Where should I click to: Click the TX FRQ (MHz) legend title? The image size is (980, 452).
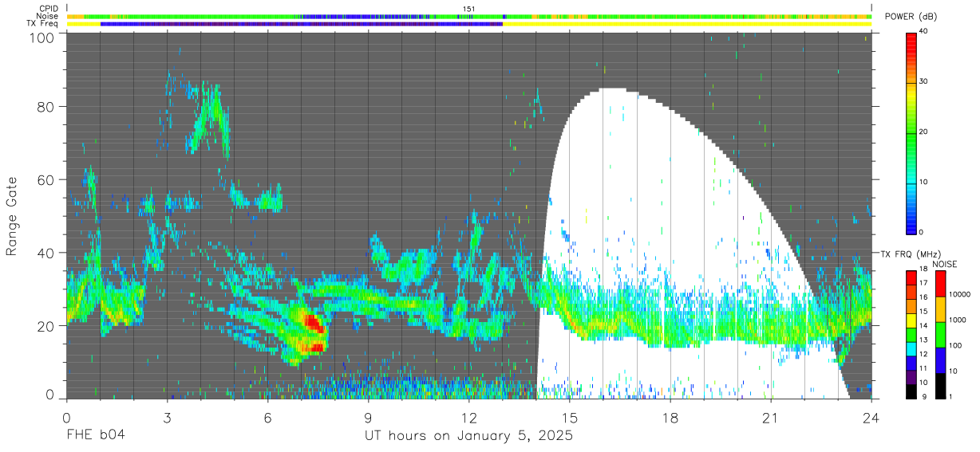point(909,254)
